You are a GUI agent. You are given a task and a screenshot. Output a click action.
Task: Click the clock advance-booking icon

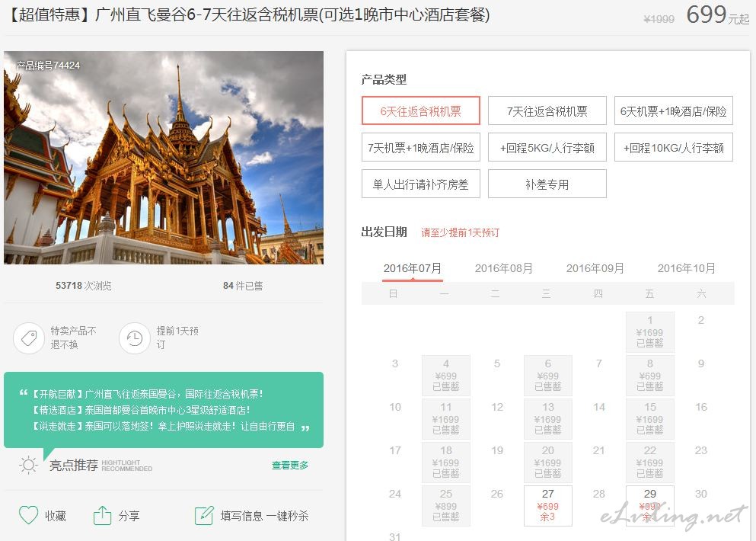point(135,338)
